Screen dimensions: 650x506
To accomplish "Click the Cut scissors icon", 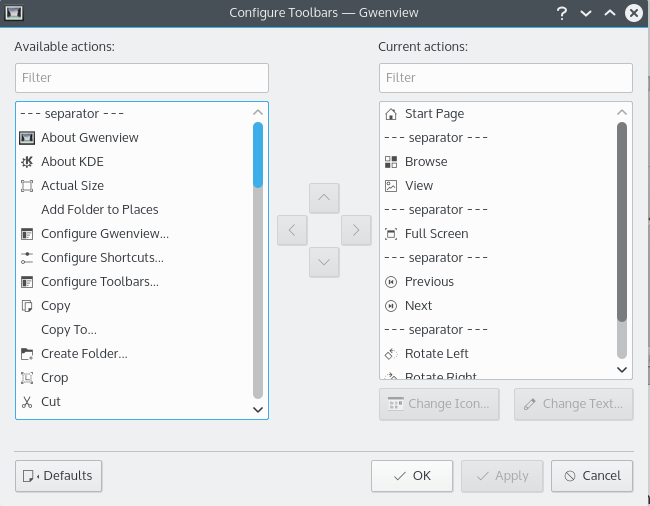I will 27,402.
